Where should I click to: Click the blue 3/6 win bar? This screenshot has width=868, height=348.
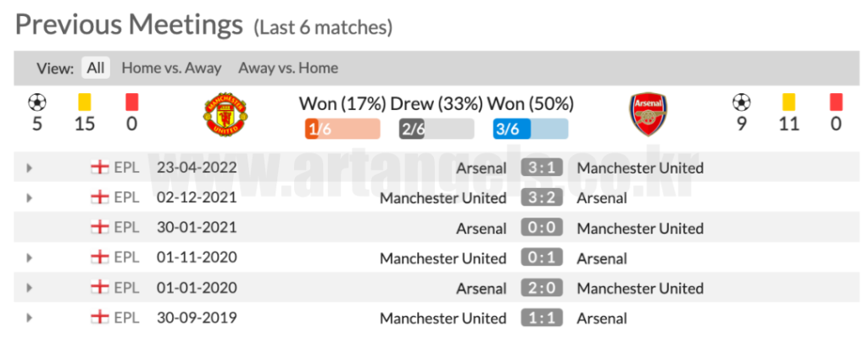coord(530,129)
